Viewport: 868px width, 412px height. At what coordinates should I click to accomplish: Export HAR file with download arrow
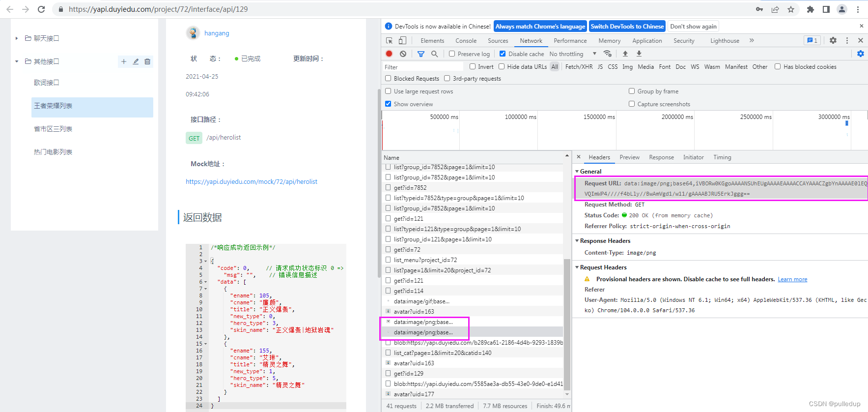pos(639,54)
